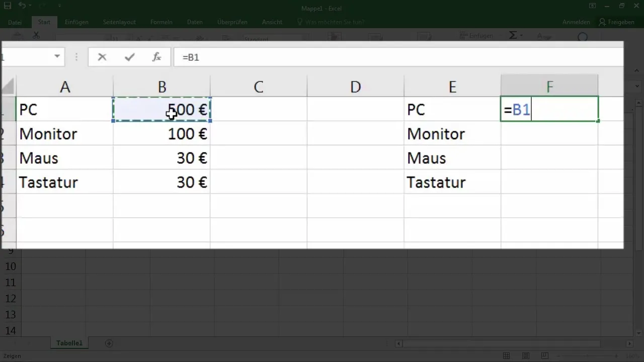Select column header C
This screenshot has width=644, height=362.
click(x=259, y=86)
